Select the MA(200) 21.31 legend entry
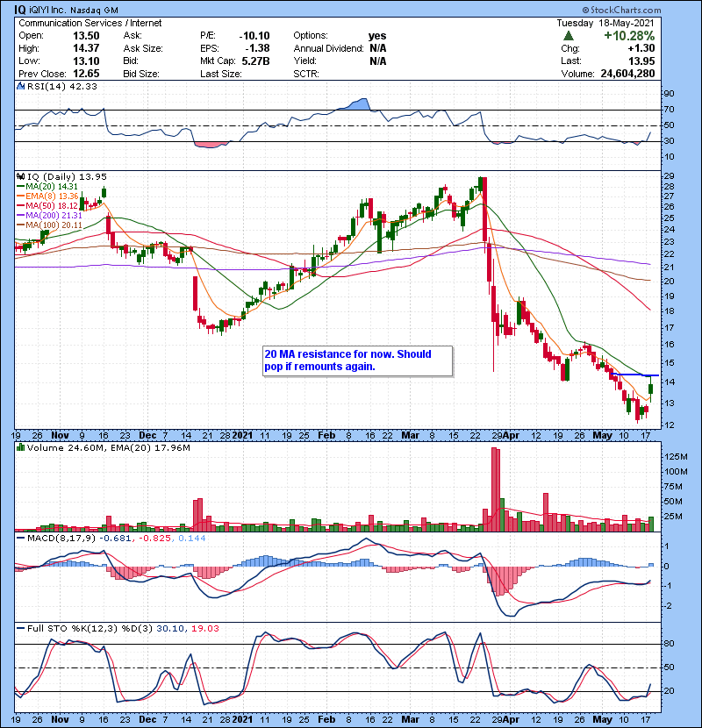This screenshot has height=728, width=702. [x=49, y=216]
